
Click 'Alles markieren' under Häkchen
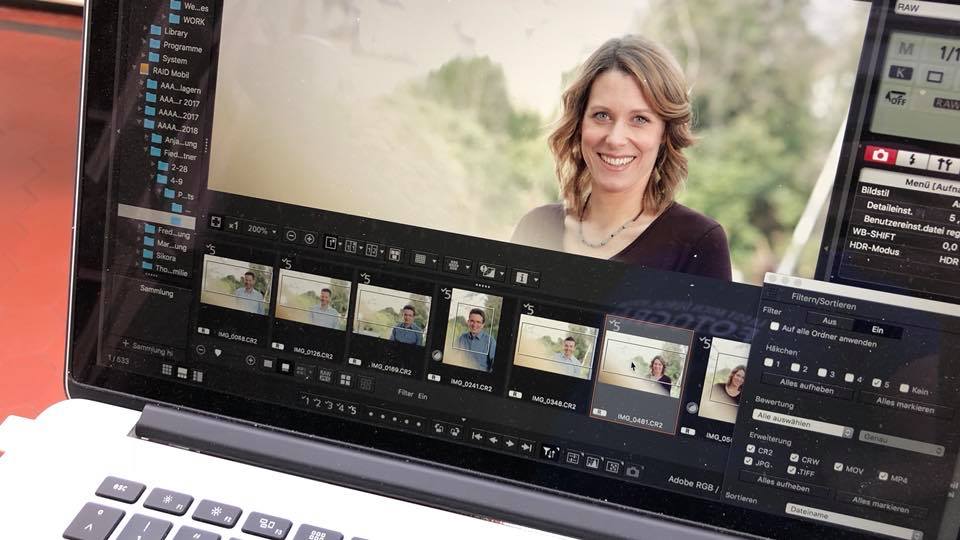904,405
